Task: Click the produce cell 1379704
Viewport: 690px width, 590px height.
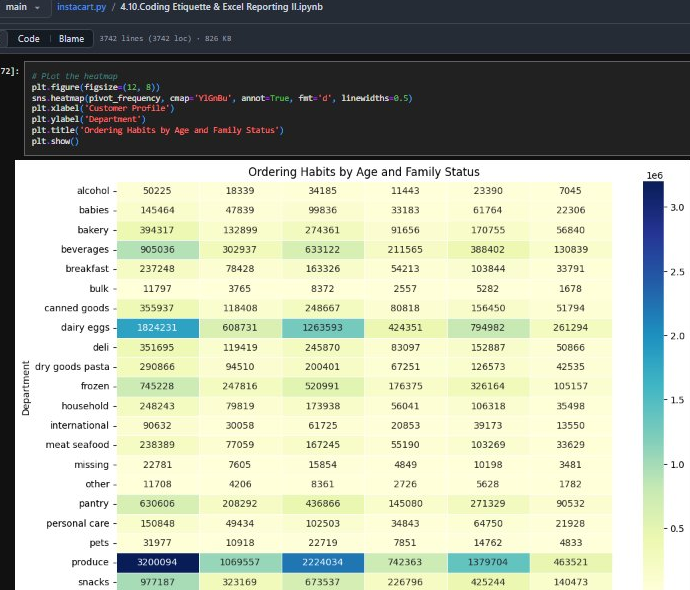Action: coord(488,562)
